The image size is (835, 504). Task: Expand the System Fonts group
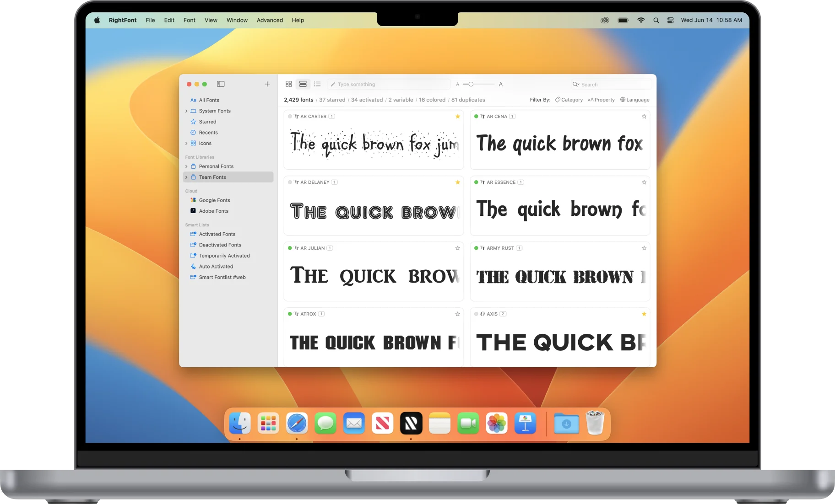[186, 111]
